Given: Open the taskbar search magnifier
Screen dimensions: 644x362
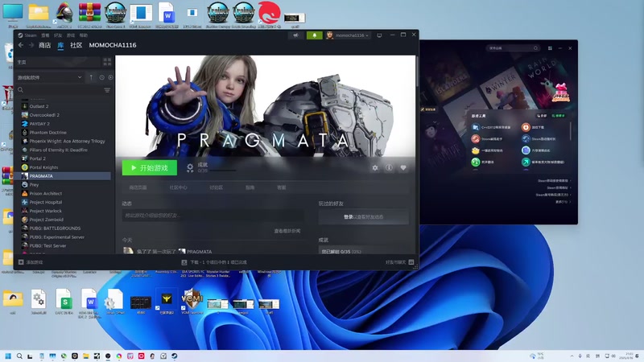Looking at the screenshot, I should pos(19,356).
